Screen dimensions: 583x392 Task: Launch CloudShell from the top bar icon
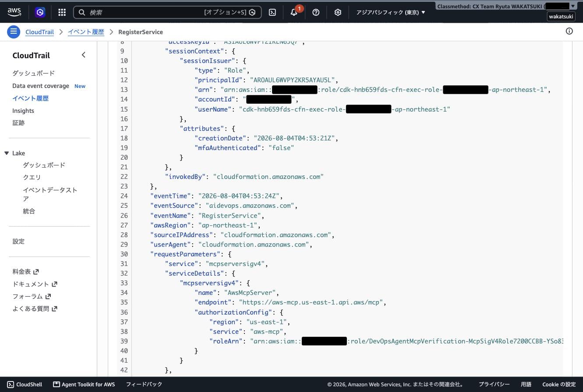point(272,12)
